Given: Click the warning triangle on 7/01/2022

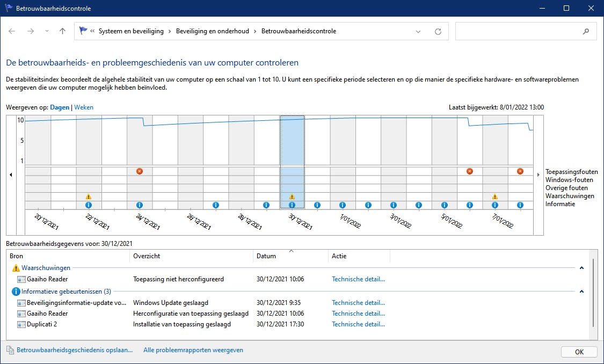Looking at the screenshot, I should (x=495, y=196).
